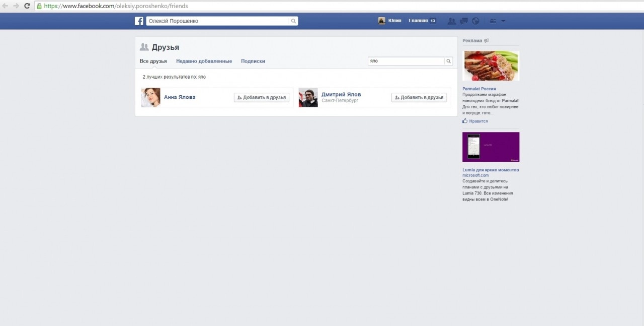Switch to the Недавно добавленные tab
644x326 pixels.
[204, 61]
